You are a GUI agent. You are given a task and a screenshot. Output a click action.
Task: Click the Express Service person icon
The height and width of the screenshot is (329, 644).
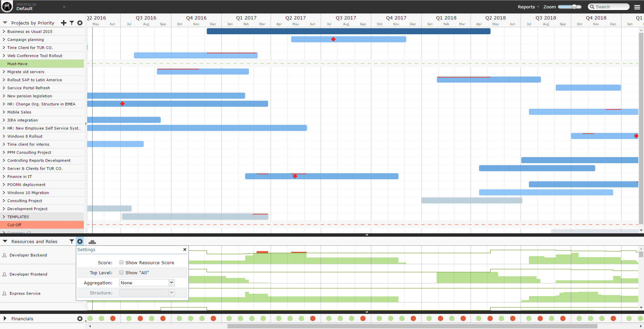point(4,293)
